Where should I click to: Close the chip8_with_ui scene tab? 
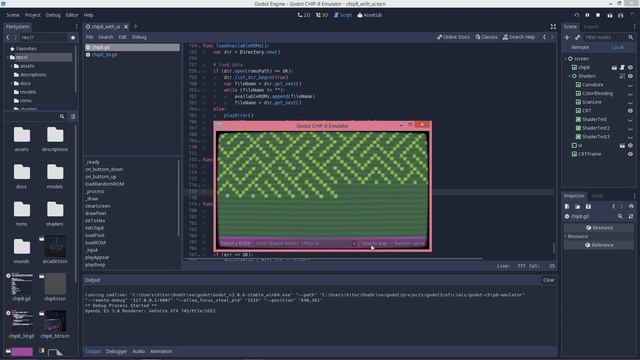(126, 27)
